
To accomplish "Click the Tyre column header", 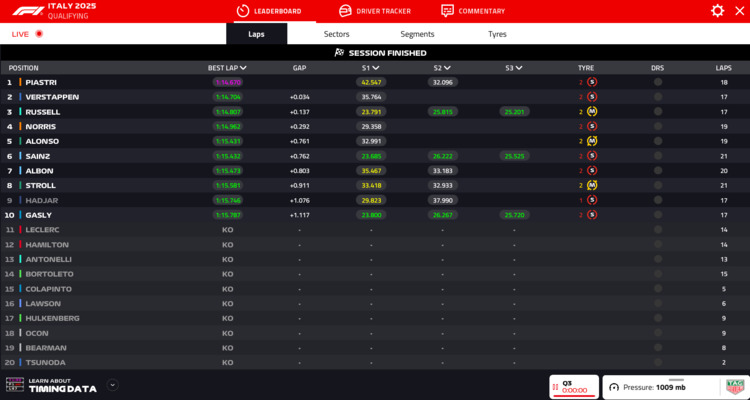I will (586, 68).
